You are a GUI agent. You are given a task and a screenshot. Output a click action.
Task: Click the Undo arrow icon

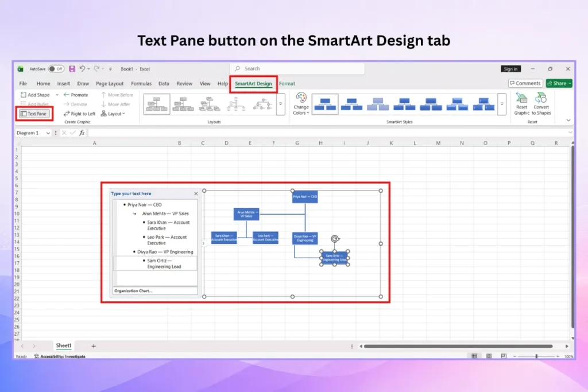pyautogui.click(x=82, y=68)
